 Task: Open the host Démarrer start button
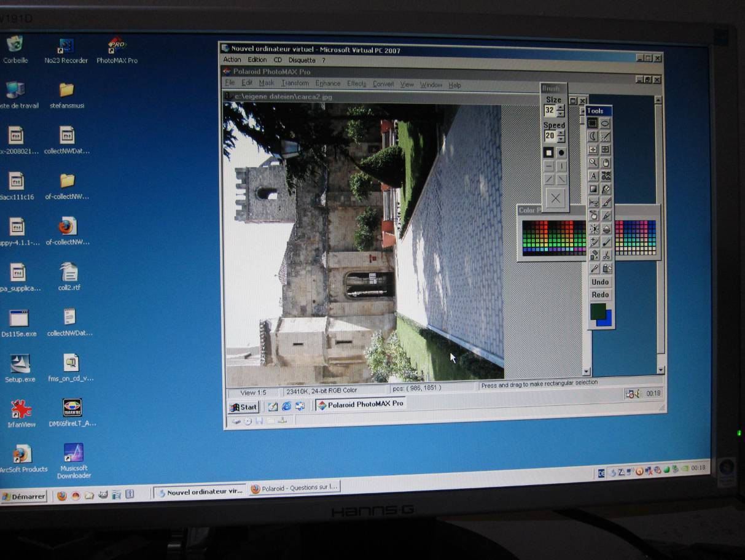coord(24,496)
